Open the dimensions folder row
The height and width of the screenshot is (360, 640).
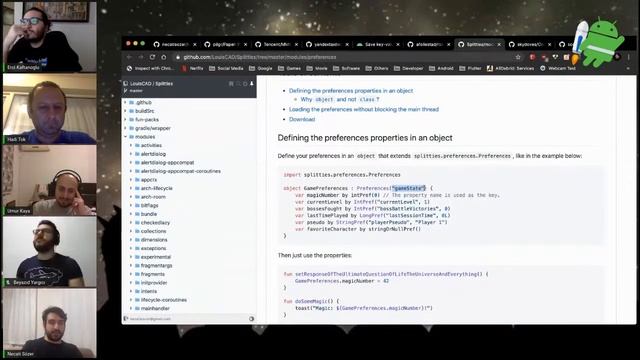[x=189, y=240]
